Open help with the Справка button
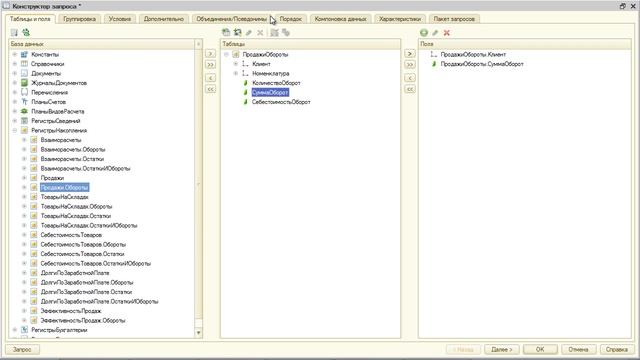This screenshot has width=640, height=360. click(x=617, y=349)
